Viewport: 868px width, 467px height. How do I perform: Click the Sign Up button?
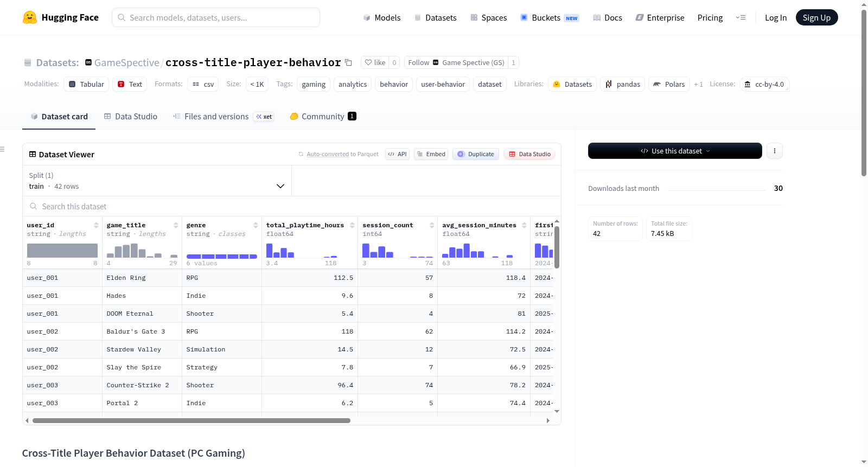[816, 17]
